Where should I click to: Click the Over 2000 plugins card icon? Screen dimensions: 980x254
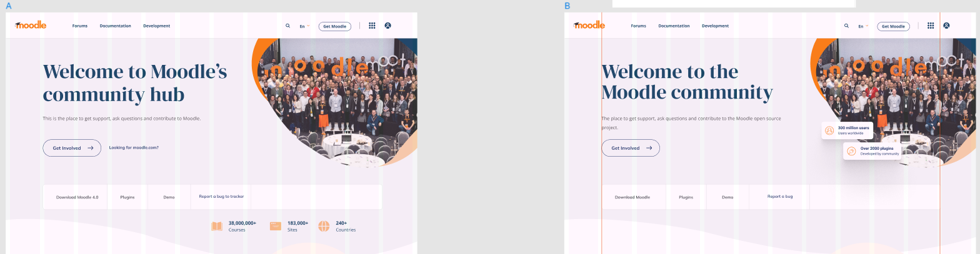(x=851, y=151)
